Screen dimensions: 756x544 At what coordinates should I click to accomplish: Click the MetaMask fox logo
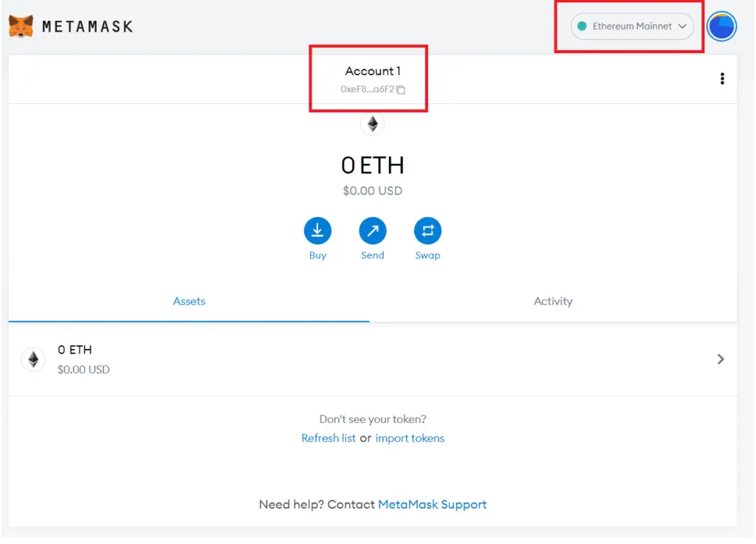(x=21, y=26)
